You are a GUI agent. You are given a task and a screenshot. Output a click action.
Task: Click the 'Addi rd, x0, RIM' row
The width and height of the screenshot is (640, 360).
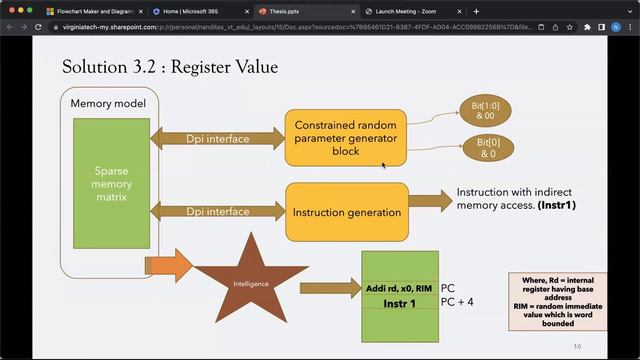tap(399, 289)
